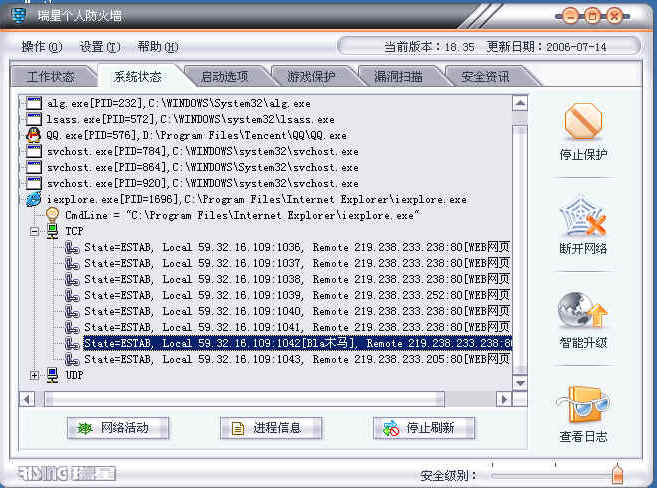Click the 进程信息 button
The image size is (657, 488).
click(x=271, y=428)
